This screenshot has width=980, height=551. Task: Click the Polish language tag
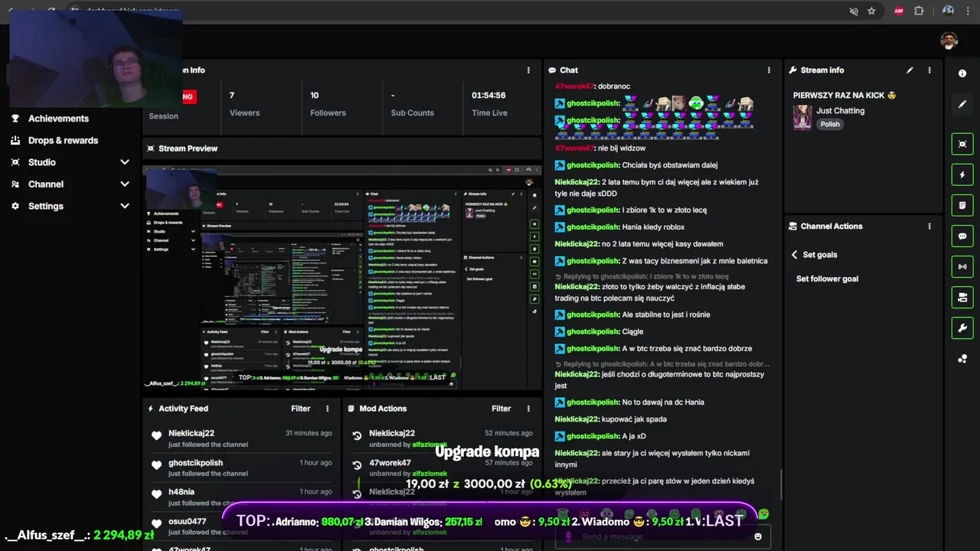[x=830, y=124]
